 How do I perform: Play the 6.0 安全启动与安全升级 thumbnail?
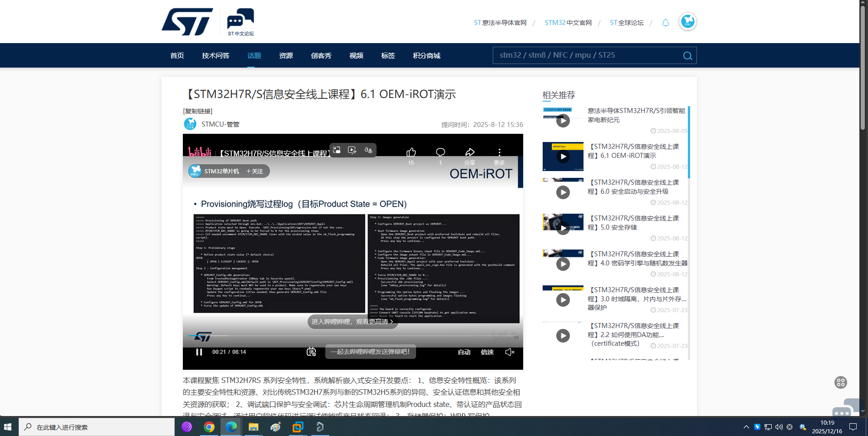pos(563,192)
